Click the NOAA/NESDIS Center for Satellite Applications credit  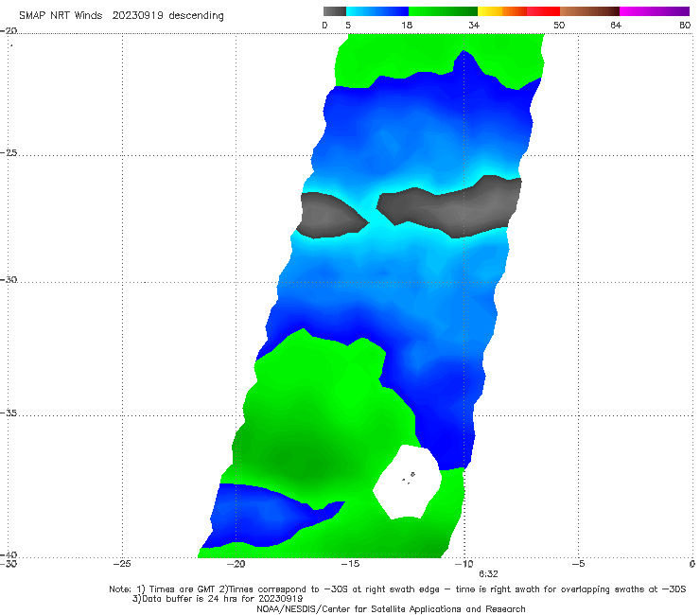tap(391, 609)
